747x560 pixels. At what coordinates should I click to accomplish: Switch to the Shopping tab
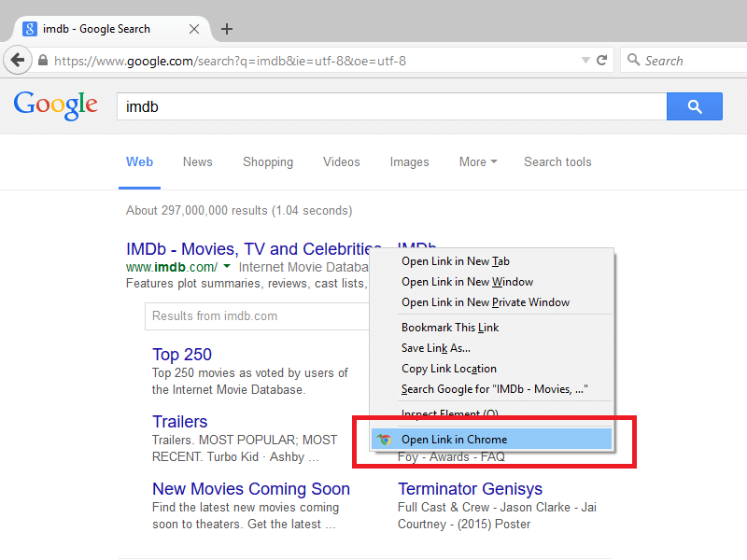click(x=268, y=161)
